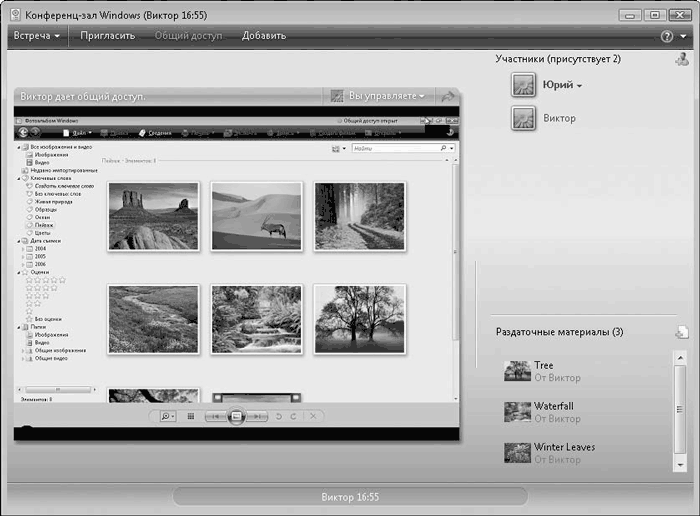Image resolution: width=700 pixels, height=516 pixels.
Task: Select participant Виктор in the list
Action: click(558, 118)
